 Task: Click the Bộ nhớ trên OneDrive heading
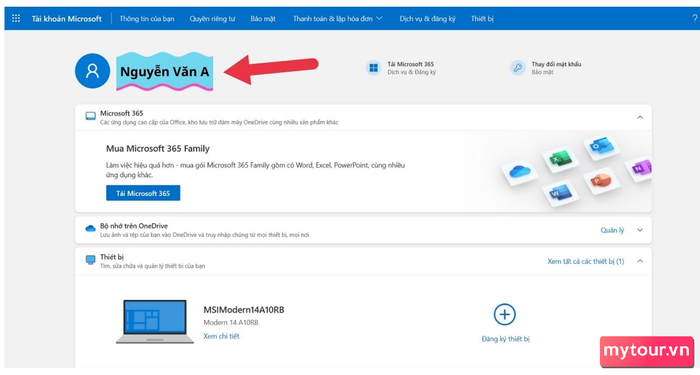(134, 226)
